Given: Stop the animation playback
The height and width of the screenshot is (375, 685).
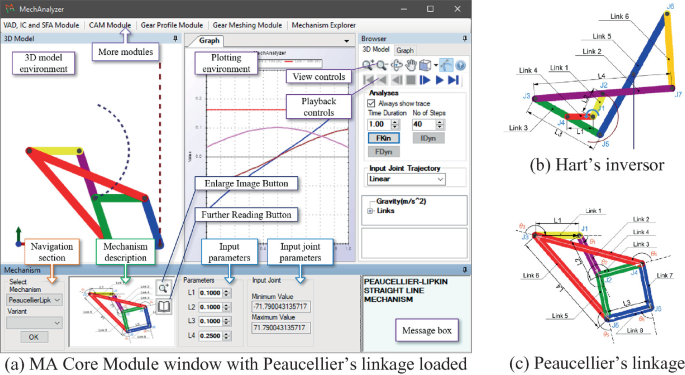Looking at the screenshot, I should pyautogui.click(x=411, y=80).
